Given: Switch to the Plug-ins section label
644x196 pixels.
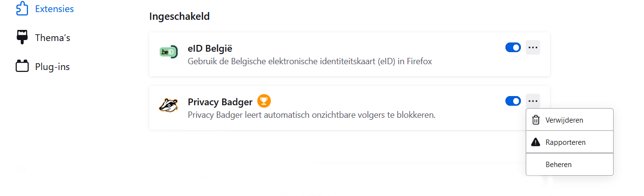Looking at the screenshot, I should 52,67.
